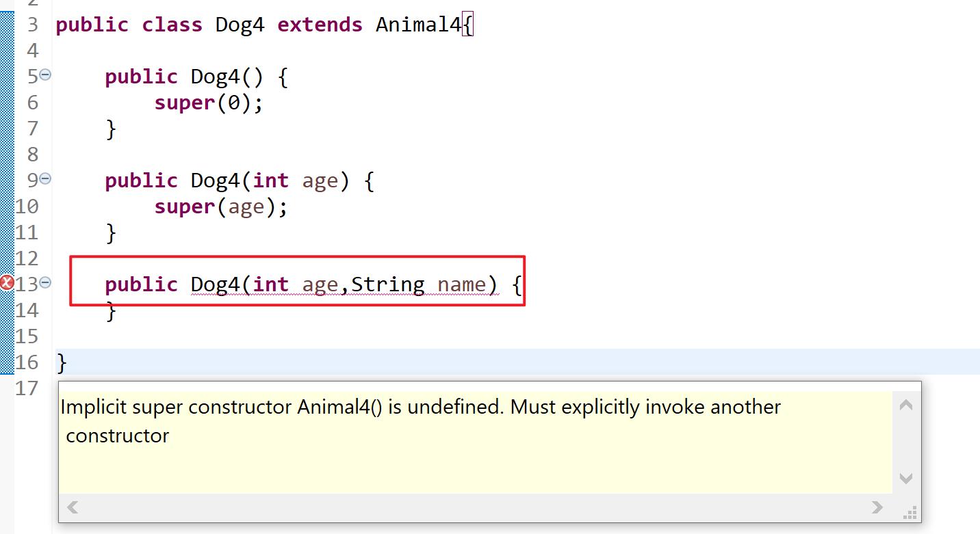Click the error marker on line 13
Image resolution: width=980 pixels, height=534 pixels.
click(7, 282)
